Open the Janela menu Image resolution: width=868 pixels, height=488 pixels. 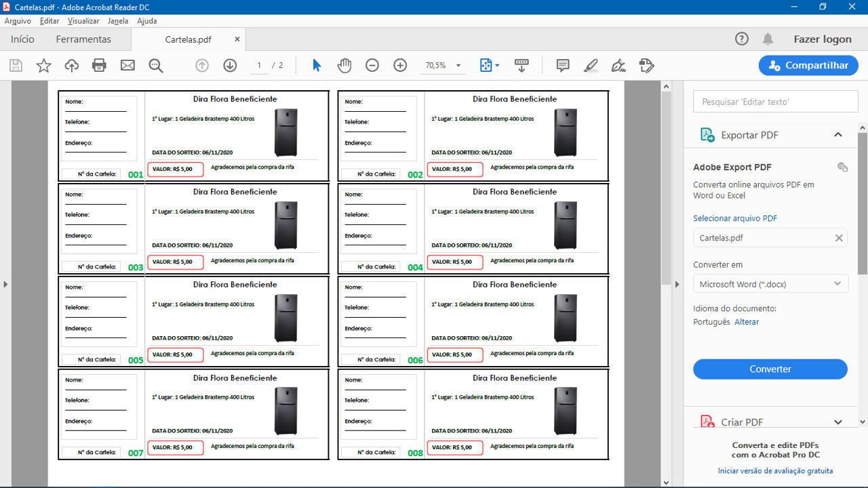click(x=118, y=21)
